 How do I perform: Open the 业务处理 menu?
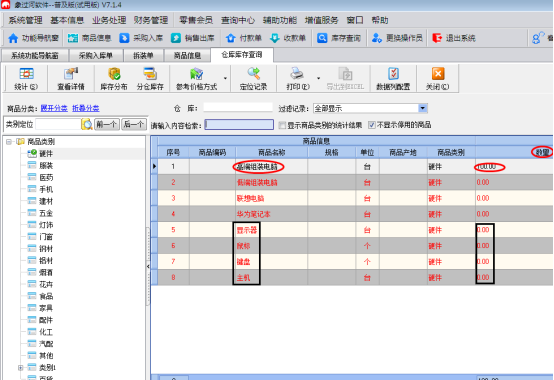[x=109, y=20]
